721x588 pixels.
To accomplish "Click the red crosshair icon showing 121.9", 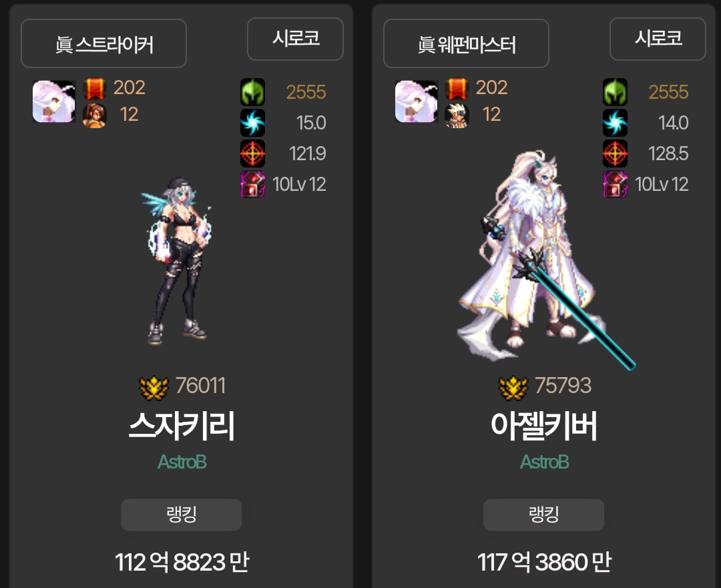I will (x=252, y=154).
